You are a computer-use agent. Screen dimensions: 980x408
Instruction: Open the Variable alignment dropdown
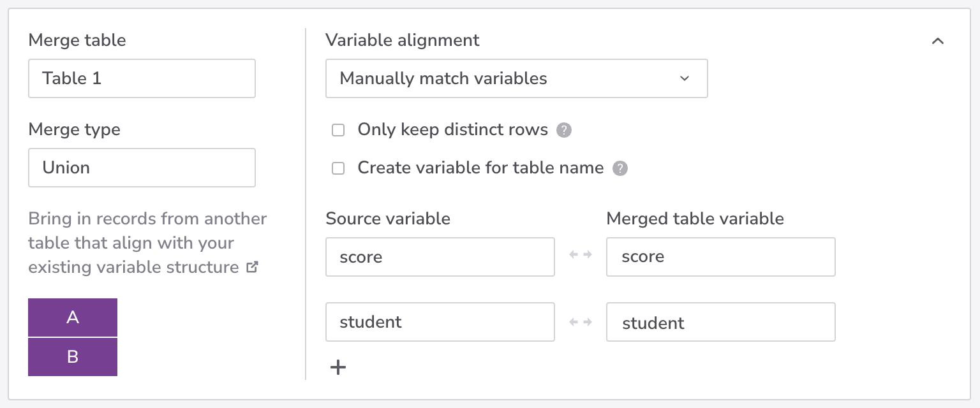[x=516, y=78]
